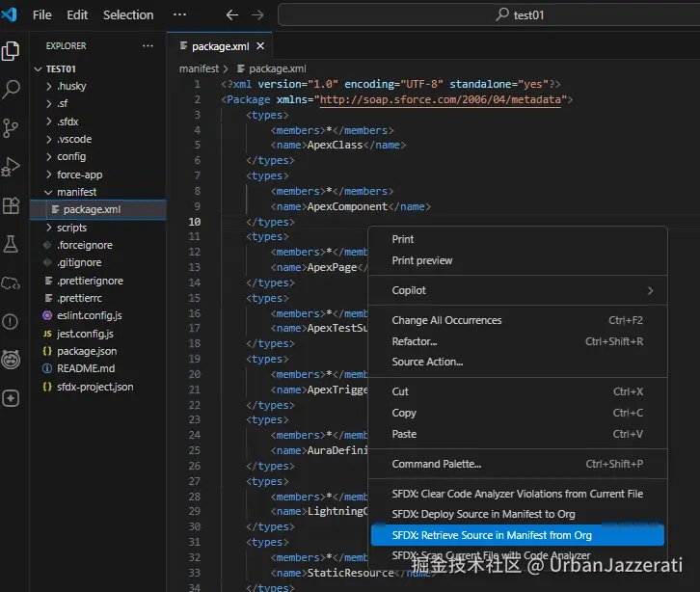Open Explorer views and more actions ellipsis
The width and height of the screenshot is (700, 592).
pyautogui.click(x=148, y=46)
